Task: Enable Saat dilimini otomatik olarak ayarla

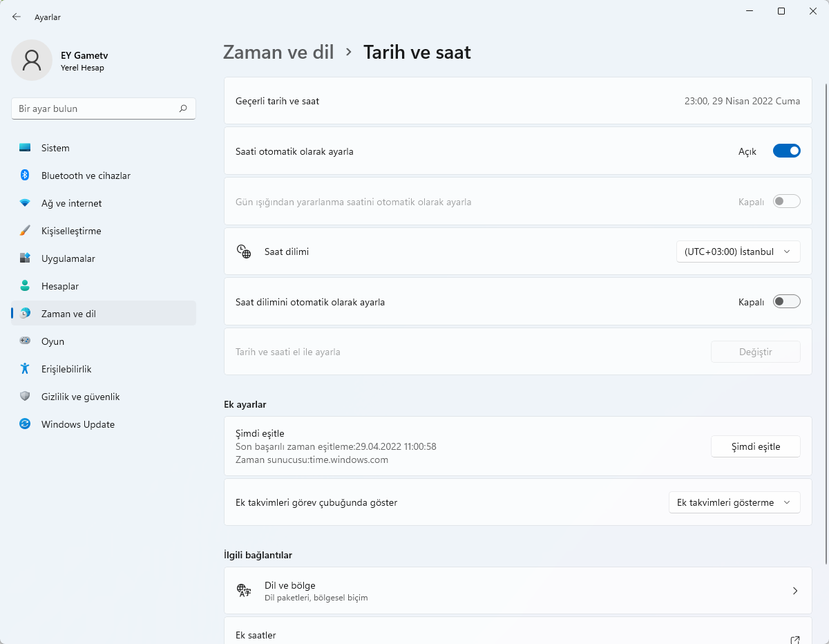Action: point(786,302)
